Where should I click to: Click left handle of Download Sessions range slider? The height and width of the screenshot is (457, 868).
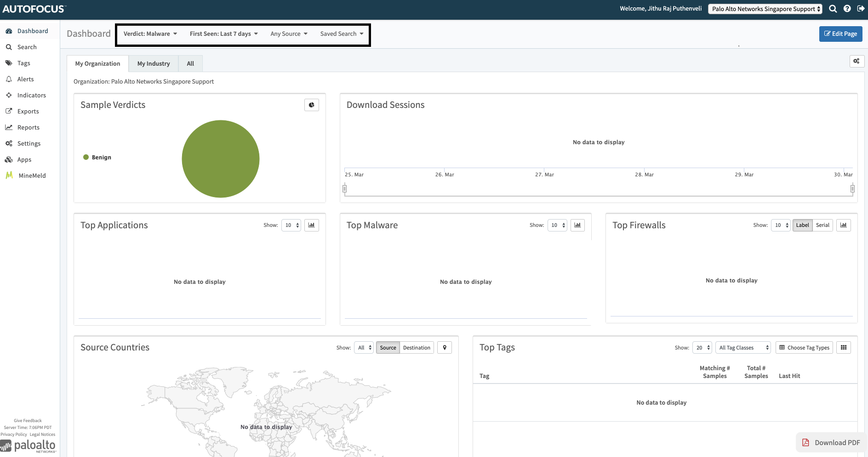click(344, 188)
